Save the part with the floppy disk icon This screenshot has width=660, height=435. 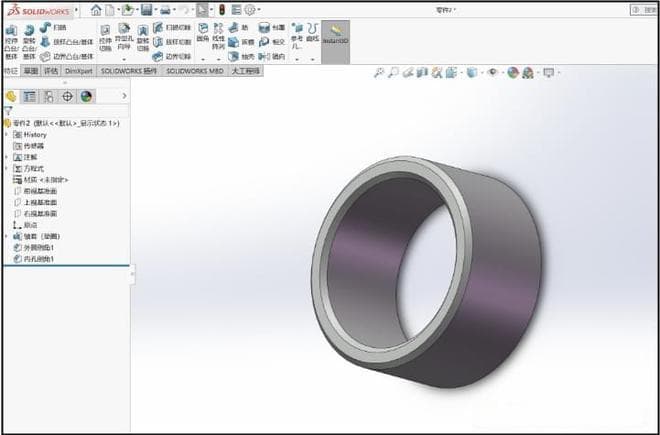(x=146, y=10)
